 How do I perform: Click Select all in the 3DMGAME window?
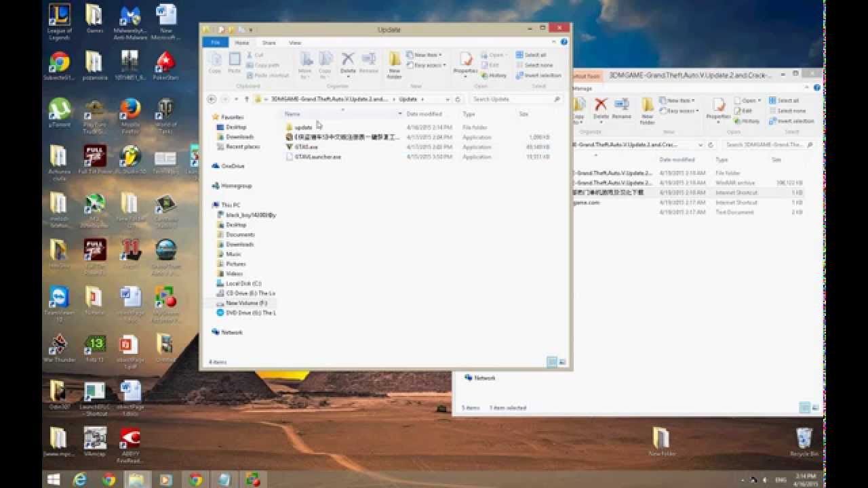click(x=783, y=100)
